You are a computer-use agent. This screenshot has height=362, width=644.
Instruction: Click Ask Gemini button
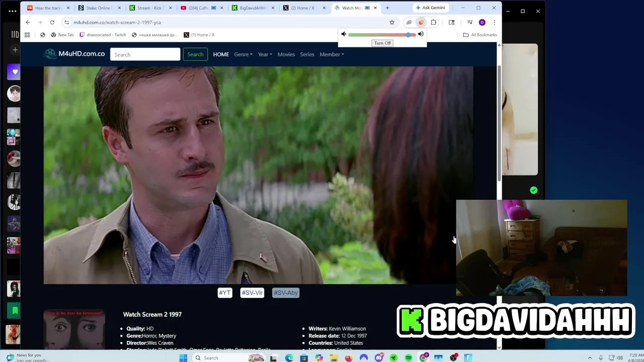431,8
